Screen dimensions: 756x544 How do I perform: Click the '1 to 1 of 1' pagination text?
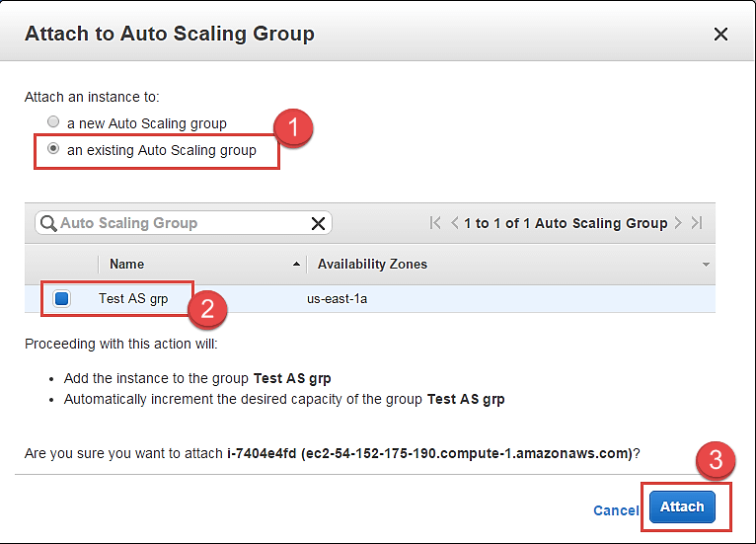566,223
